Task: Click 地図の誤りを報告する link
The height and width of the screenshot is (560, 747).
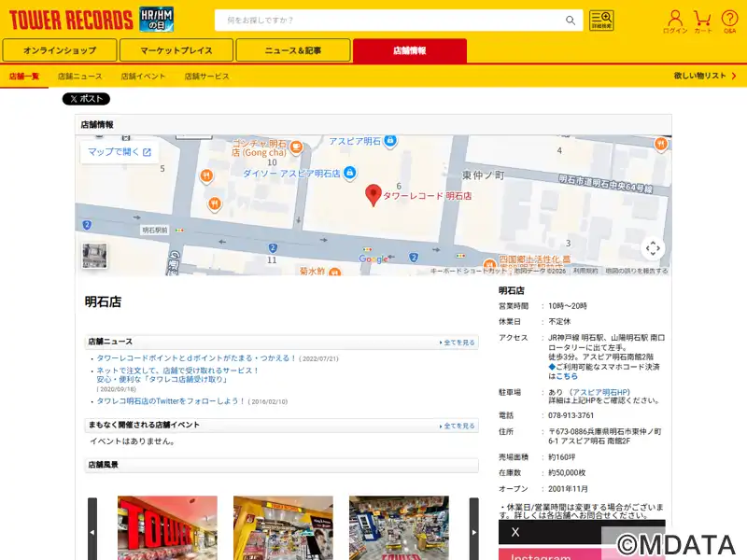Action: [637, 271]
